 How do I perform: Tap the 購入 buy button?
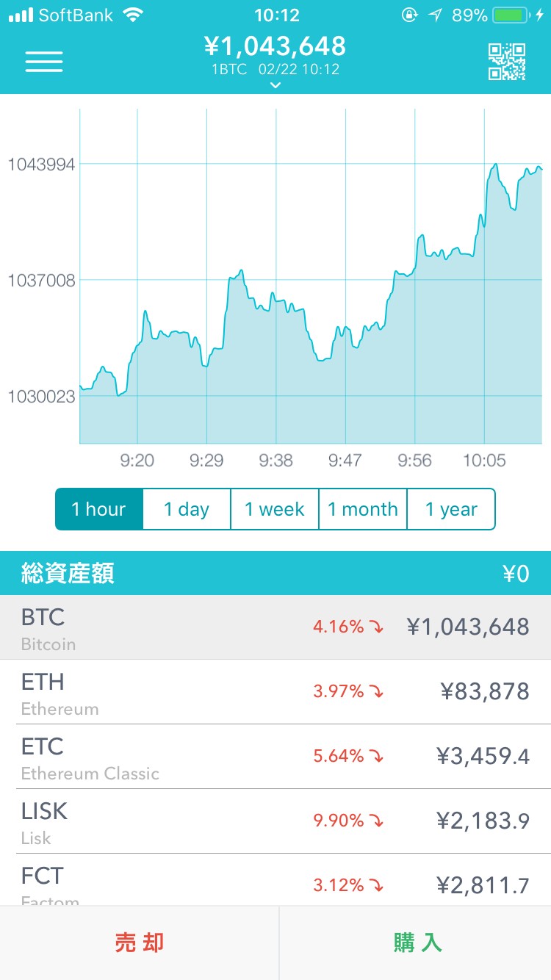tap(417, 943)
